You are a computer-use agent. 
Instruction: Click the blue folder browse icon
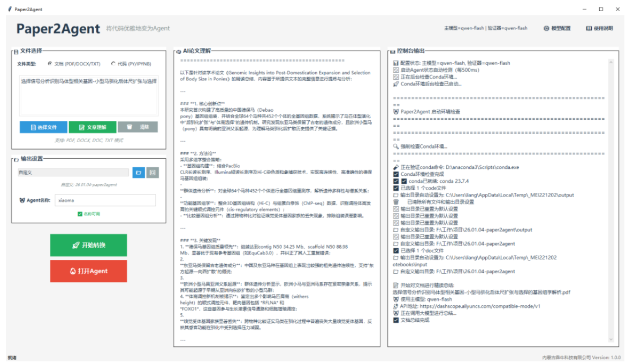point(139,173)
